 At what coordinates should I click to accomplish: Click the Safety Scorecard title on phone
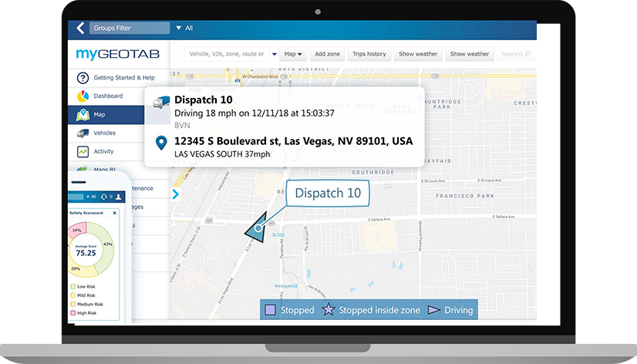86,213
